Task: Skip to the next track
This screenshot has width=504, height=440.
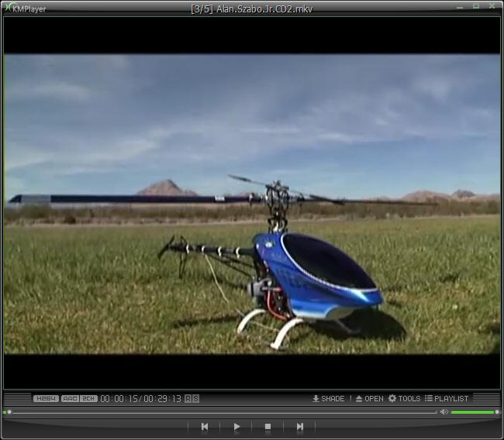Action: [x=299, y=426]
